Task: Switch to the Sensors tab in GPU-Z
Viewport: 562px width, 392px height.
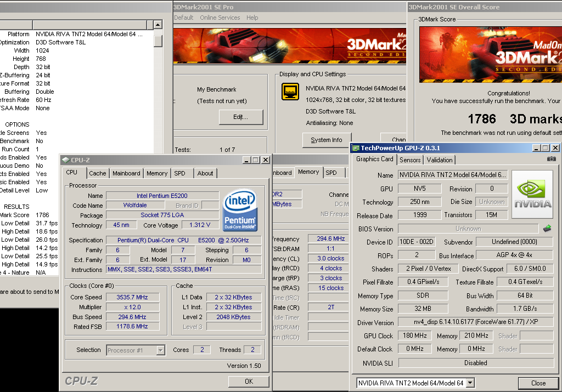Action: (x=409, y=160)
